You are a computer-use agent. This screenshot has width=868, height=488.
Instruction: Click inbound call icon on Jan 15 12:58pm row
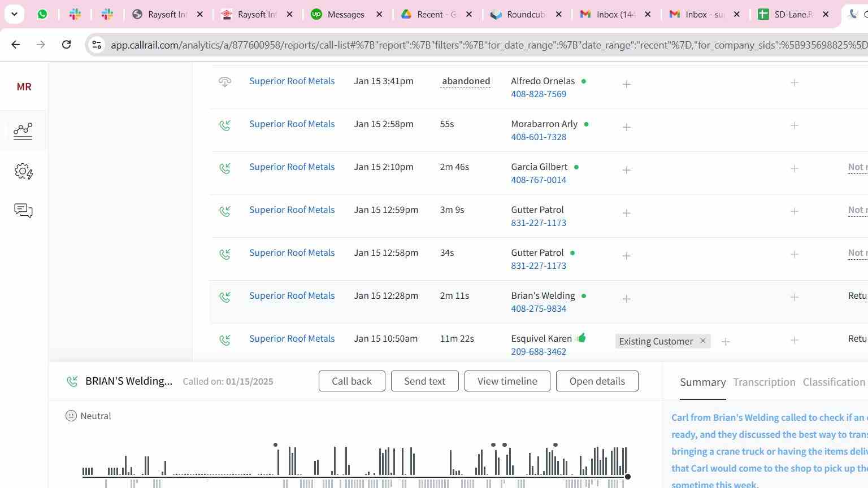(225, 254)
